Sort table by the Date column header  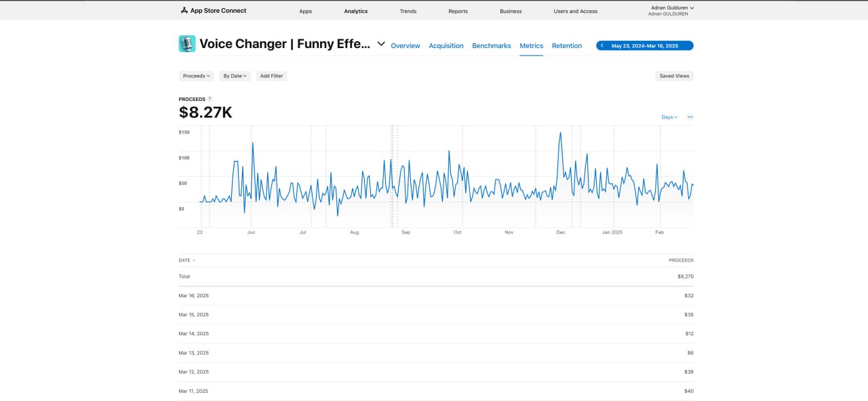pos(186,260)
